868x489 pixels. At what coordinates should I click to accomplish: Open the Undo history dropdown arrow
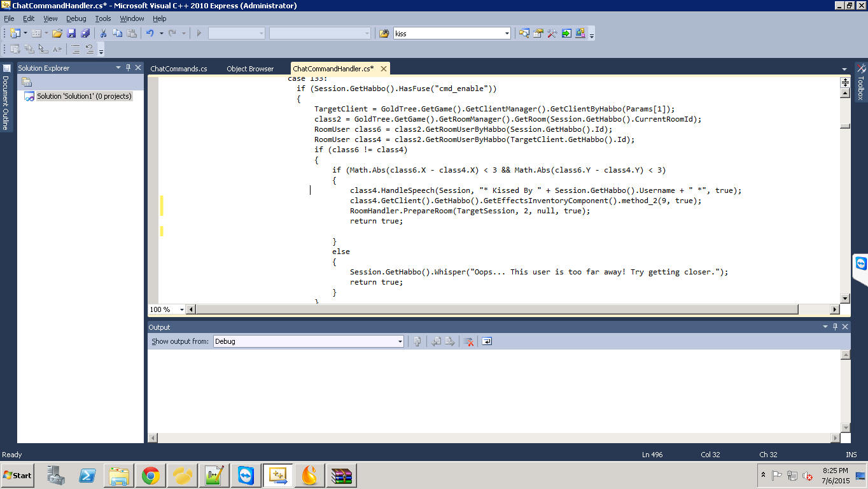pos(161,33)
